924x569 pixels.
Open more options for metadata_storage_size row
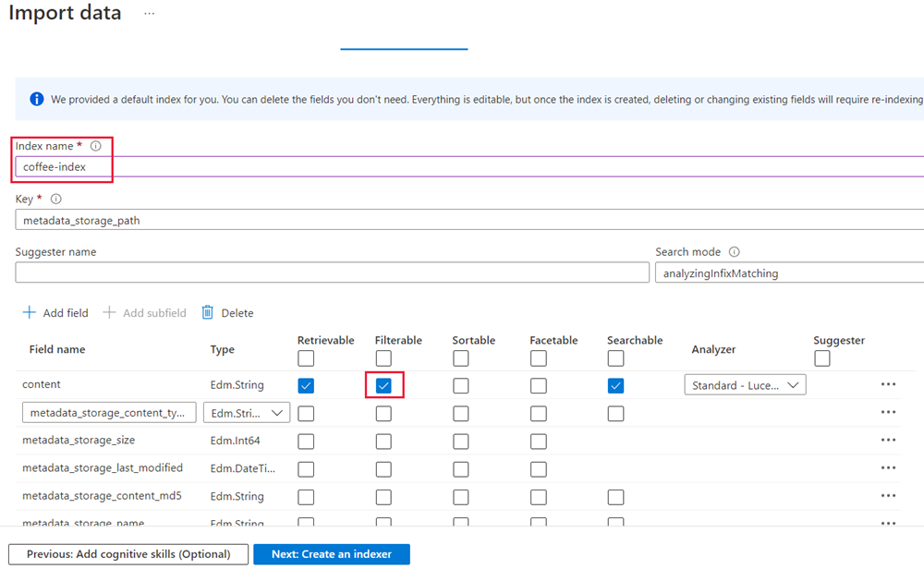[888, 440]
